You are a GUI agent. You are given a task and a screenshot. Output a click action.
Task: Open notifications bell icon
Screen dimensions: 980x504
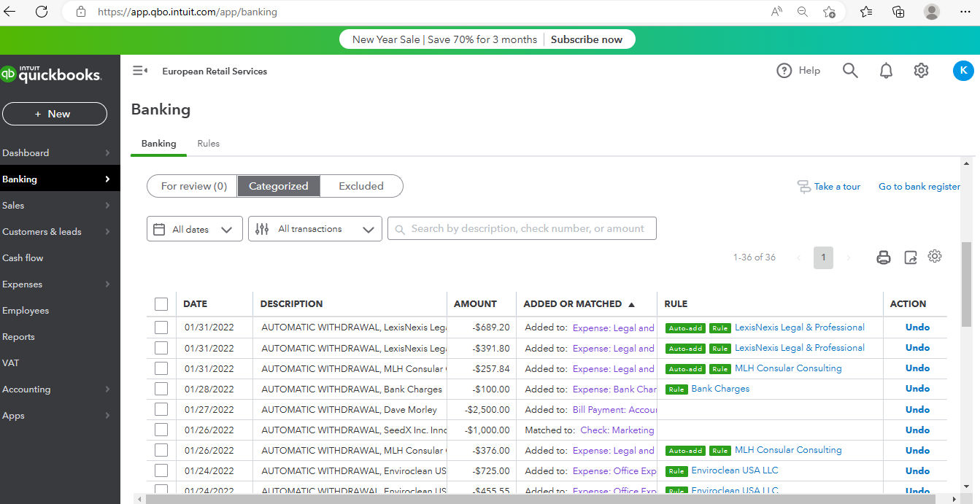(886, 71)
